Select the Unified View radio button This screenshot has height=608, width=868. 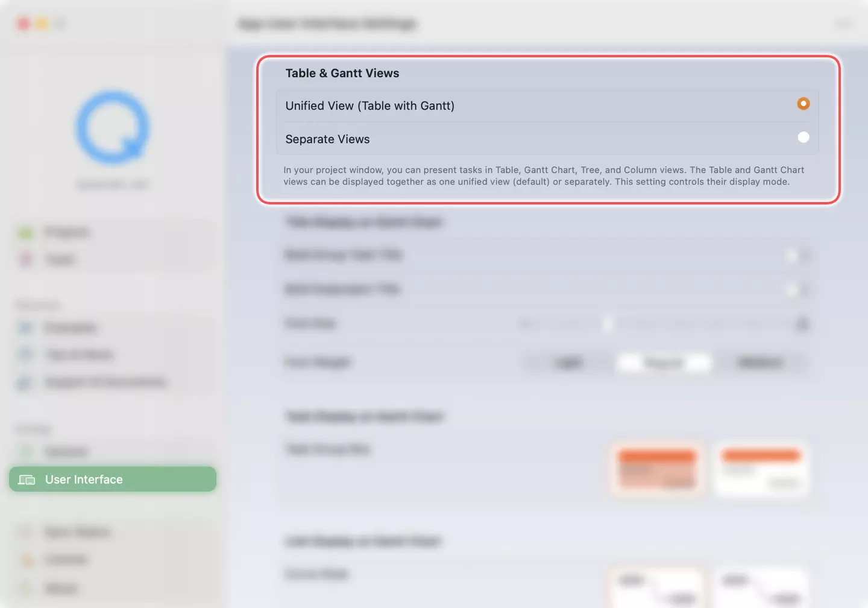(803, 104)
